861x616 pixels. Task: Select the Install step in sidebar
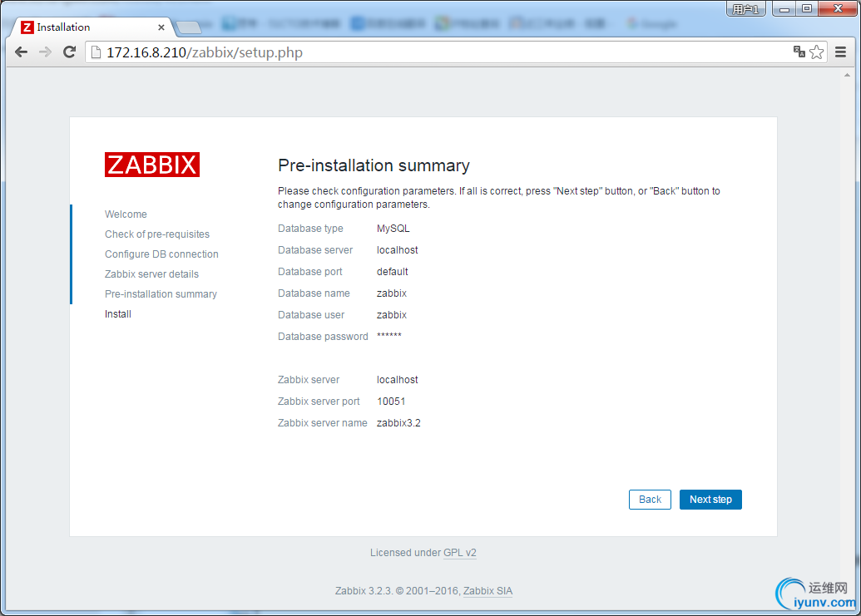118,314
